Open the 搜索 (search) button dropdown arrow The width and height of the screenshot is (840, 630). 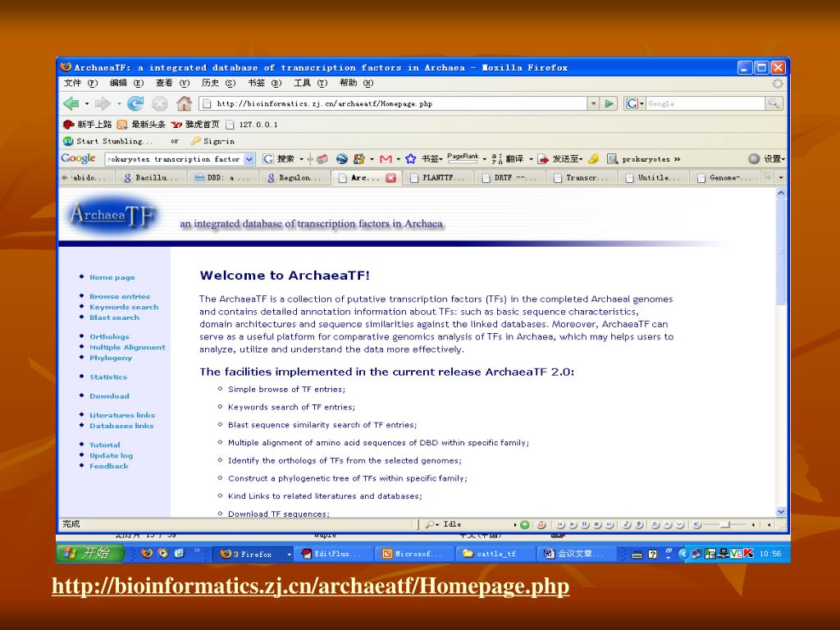[301, 159]
